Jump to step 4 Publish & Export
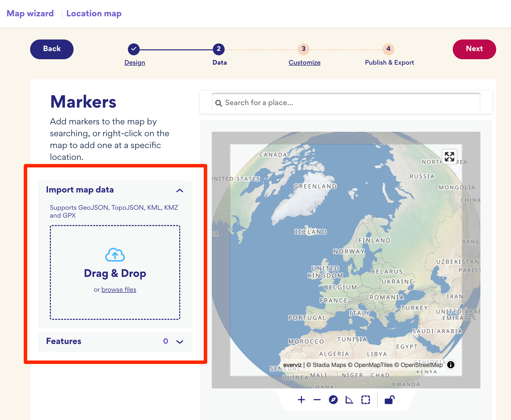 [389, 62]
